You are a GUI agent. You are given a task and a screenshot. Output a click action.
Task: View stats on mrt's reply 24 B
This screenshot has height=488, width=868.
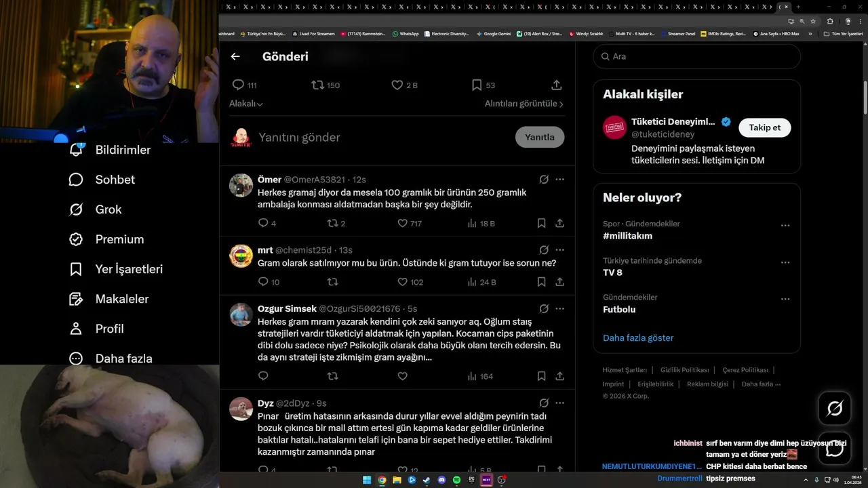point(481,282)
